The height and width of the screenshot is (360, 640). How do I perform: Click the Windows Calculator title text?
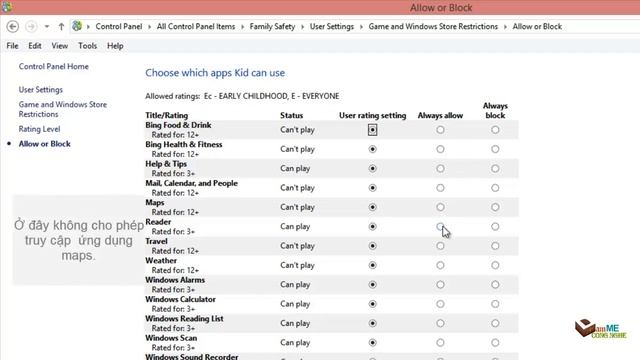coord(180,299)
